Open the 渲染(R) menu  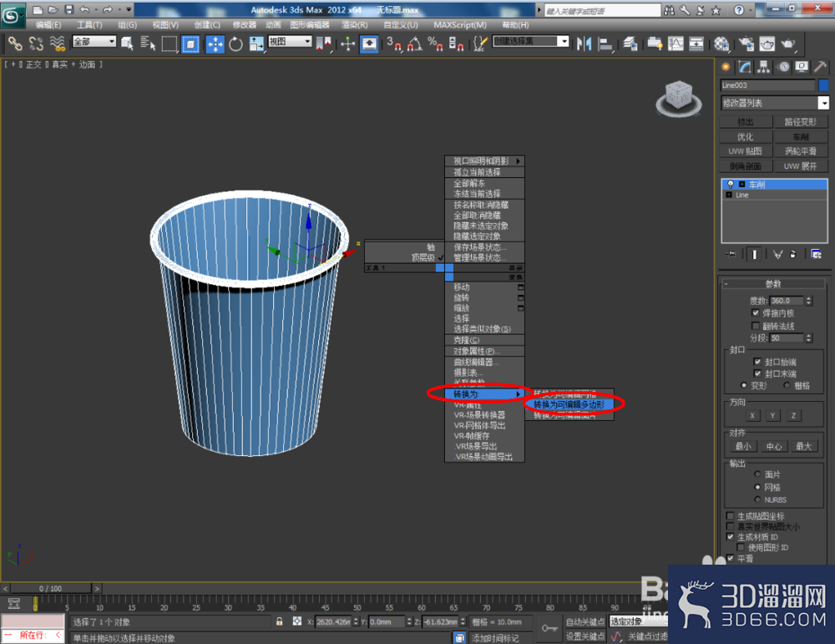point(355,25)
